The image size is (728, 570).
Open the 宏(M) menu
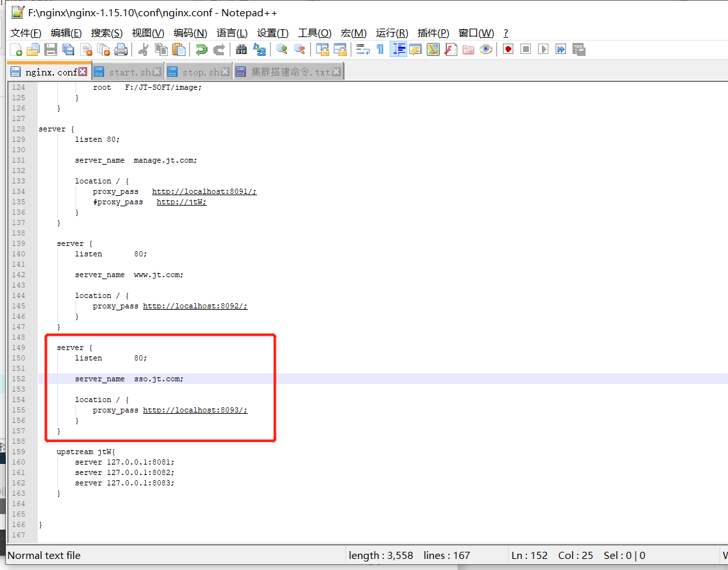tap(353, 33)
